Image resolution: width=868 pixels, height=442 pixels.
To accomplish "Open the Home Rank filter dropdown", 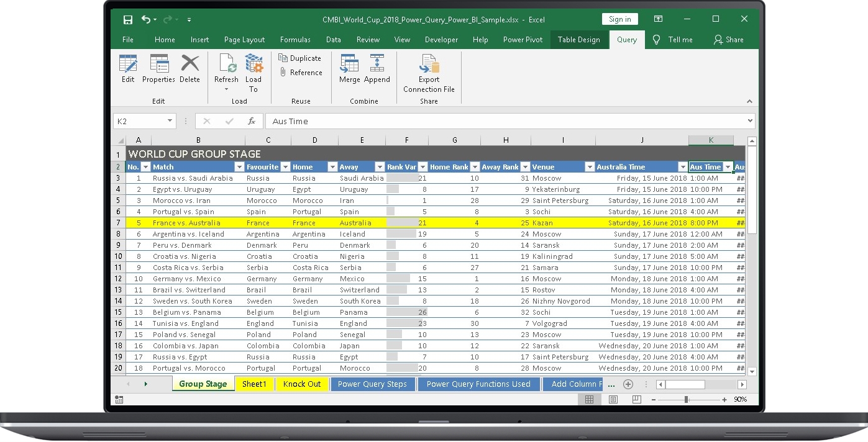I will point(475,167).
